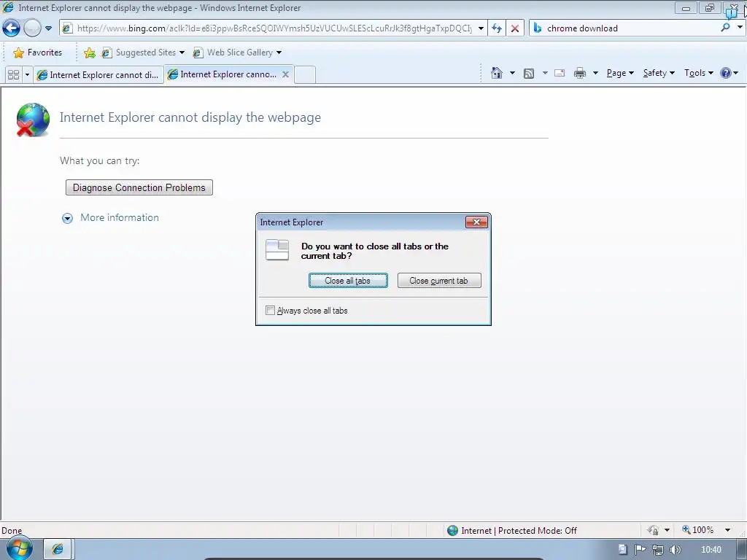This screenshot has width=747, height=560.
Task: Open a new blank tab
Action: pos(305,75)
